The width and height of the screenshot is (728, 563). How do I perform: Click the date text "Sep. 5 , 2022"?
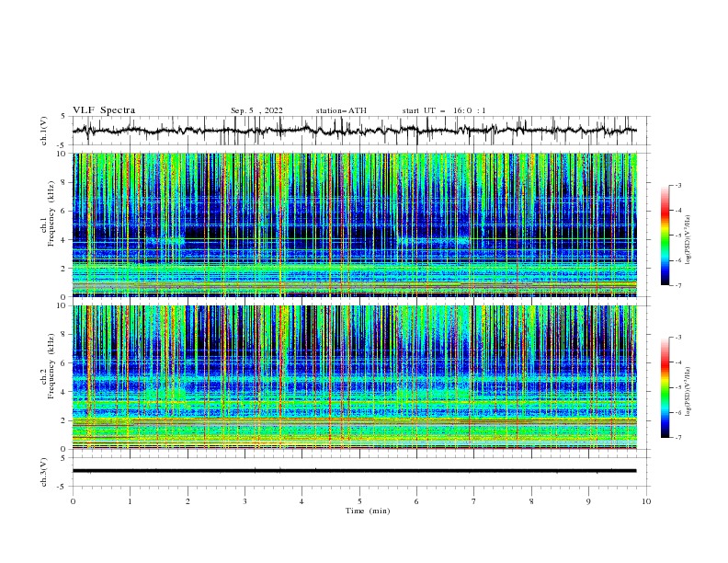pos(256,110)
